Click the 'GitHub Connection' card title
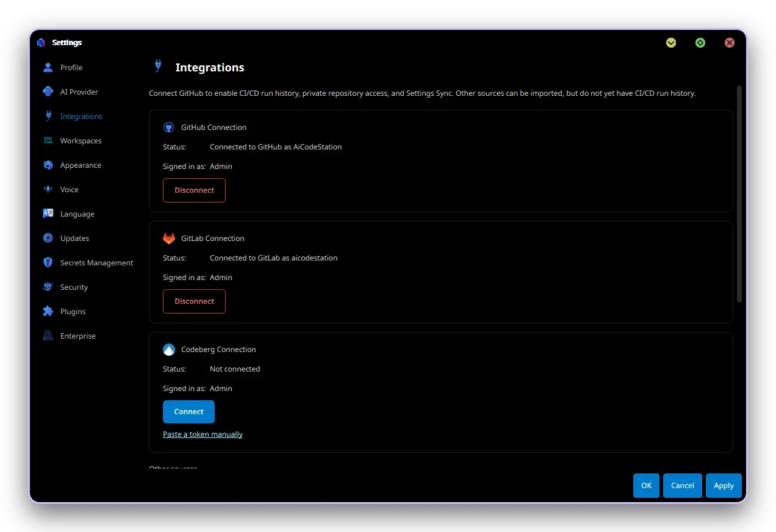Screen dimensions: 776x532 click(214, 128)
